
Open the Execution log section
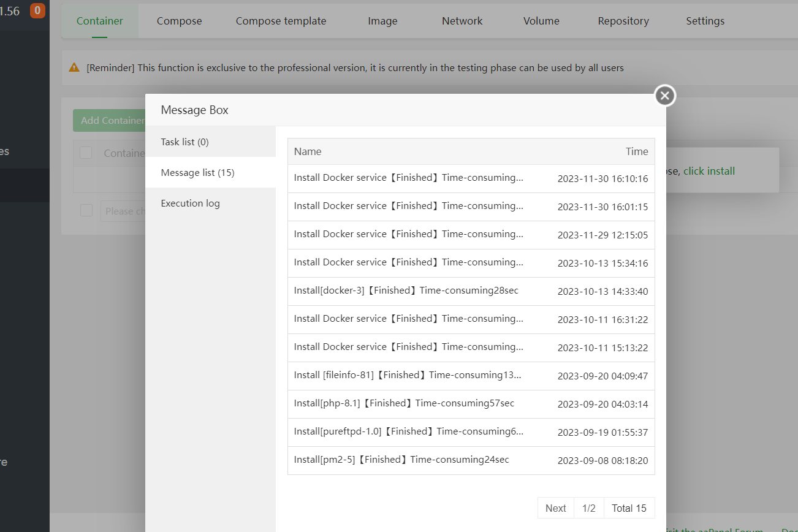point(190,203)
